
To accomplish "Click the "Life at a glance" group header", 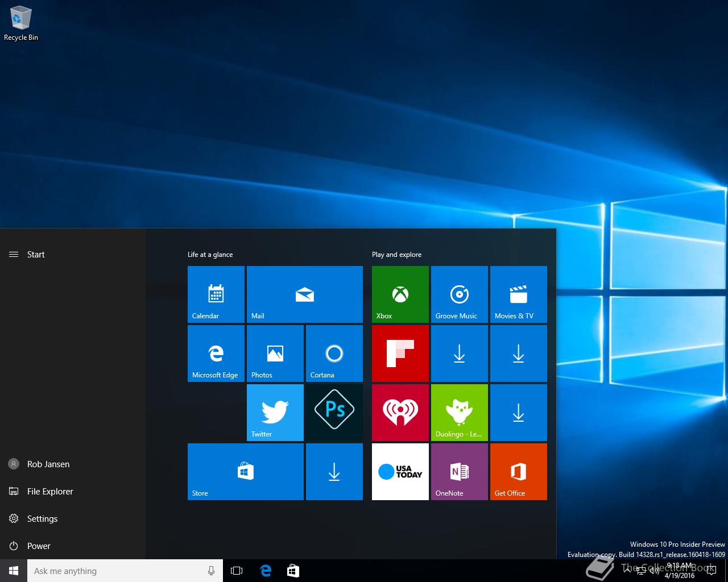I will [210, 255].
